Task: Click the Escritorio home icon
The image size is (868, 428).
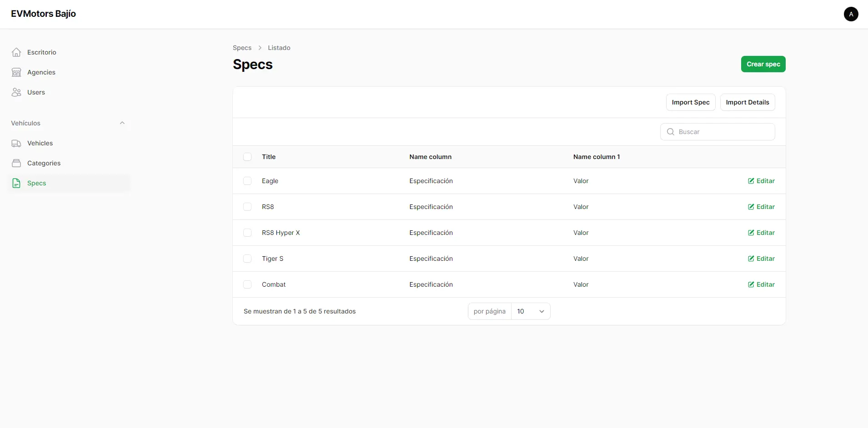Action: pos(16,52)
